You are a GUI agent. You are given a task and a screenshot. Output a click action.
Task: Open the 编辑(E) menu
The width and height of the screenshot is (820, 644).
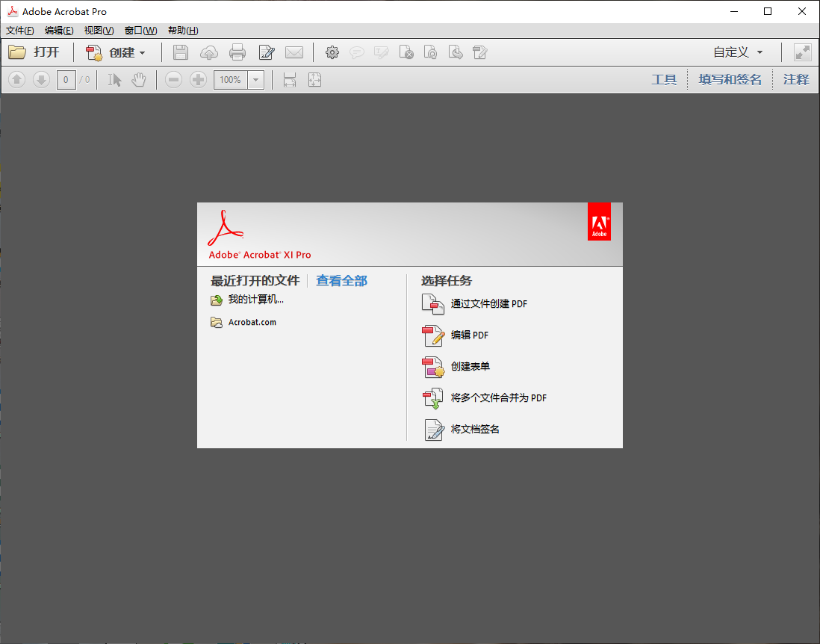(x=59, y=31)
